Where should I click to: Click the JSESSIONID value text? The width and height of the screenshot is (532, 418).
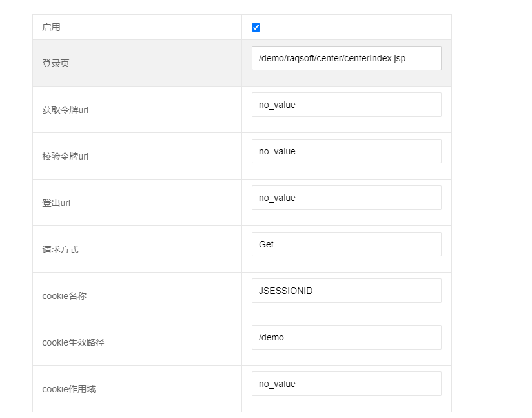tap(285, 291)
